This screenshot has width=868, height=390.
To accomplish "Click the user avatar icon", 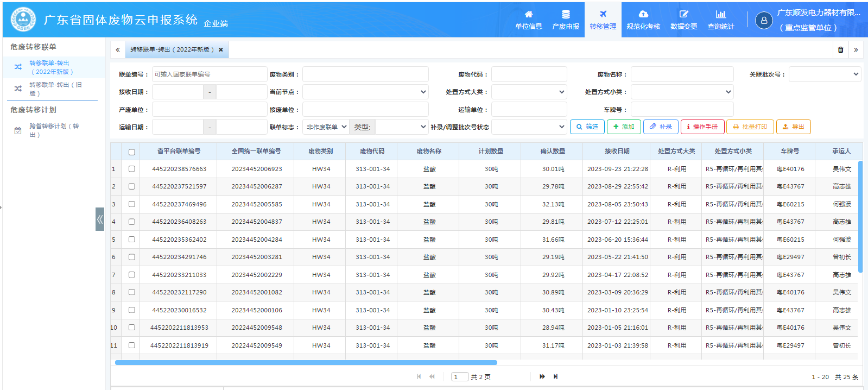I will click(763, 21).
